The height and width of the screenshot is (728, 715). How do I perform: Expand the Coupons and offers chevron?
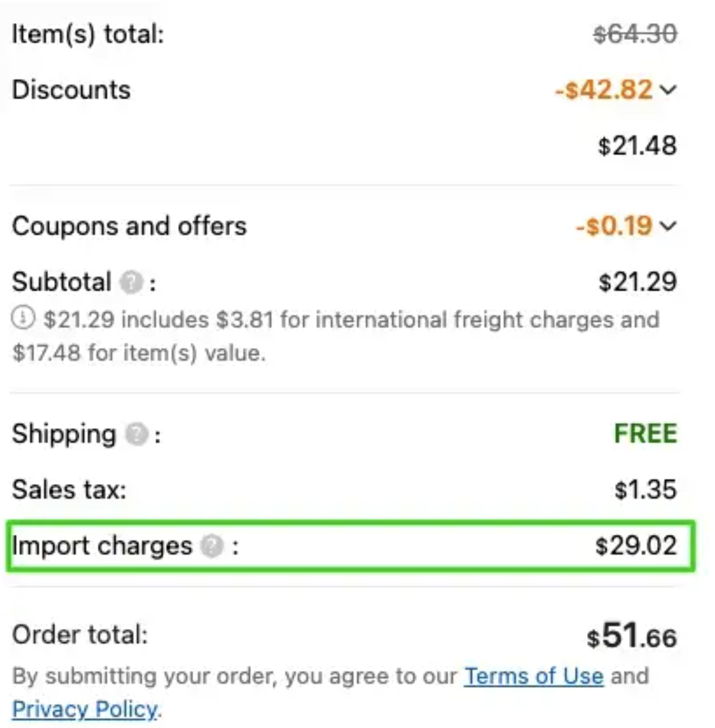coord(669,226)
